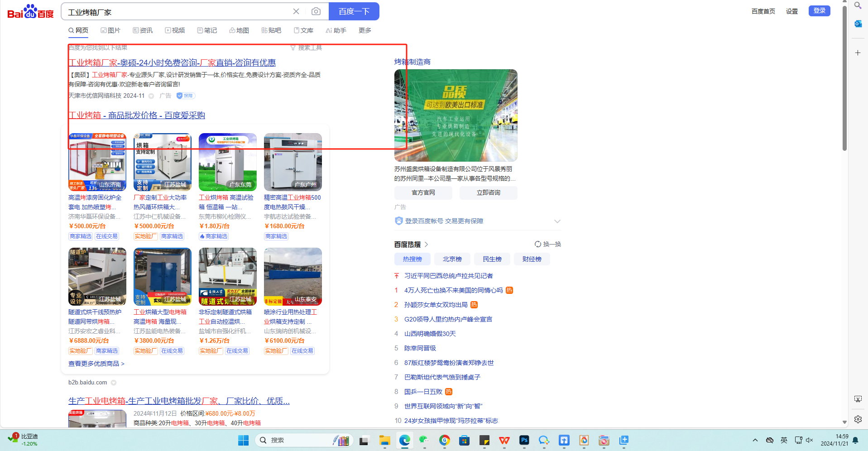The height and width of the screenshot is (451, 868).
Task: Open hot search 孙颖莎女单女双均出局
Action: [436, 305]
